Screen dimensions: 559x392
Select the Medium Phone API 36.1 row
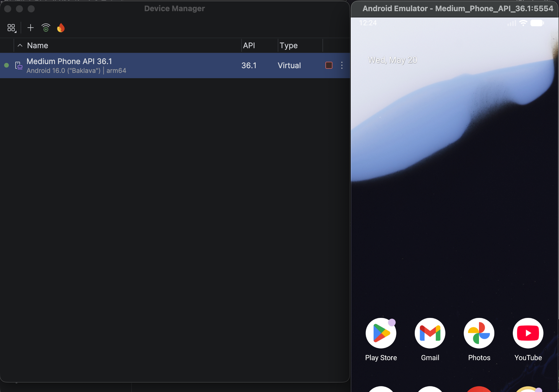pyautogui.click(x=175, y=66)
